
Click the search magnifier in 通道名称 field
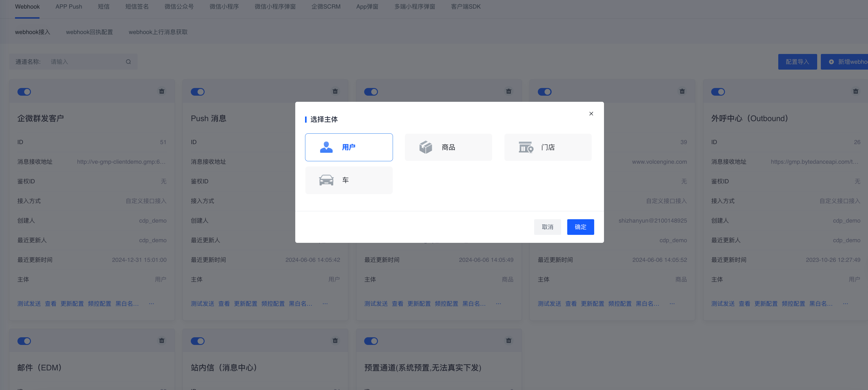coord(128,62)
